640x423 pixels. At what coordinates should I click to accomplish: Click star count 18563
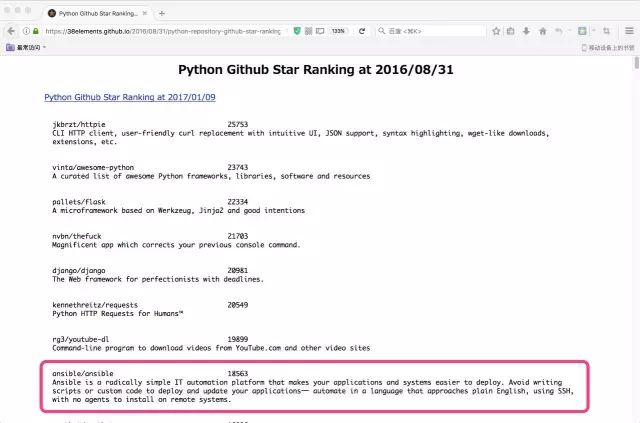[238, 374]
